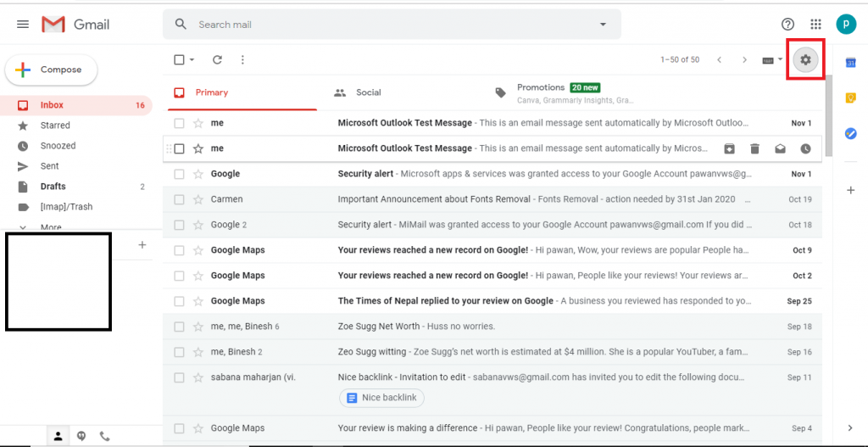Check the sabana maharjan email
The width and height of the screenshot is (868, 447).
point(179,377)
